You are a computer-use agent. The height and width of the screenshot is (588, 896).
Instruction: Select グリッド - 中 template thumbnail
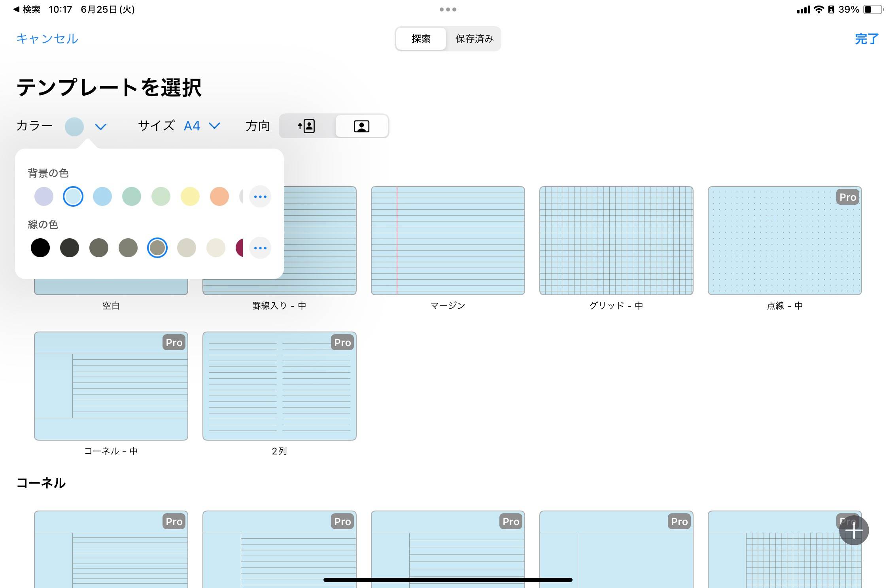(x=616, y=241)
